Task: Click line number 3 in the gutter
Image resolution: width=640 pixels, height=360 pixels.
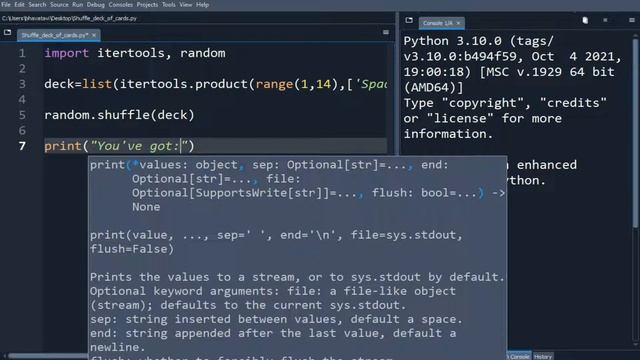Action: point(22,84)
